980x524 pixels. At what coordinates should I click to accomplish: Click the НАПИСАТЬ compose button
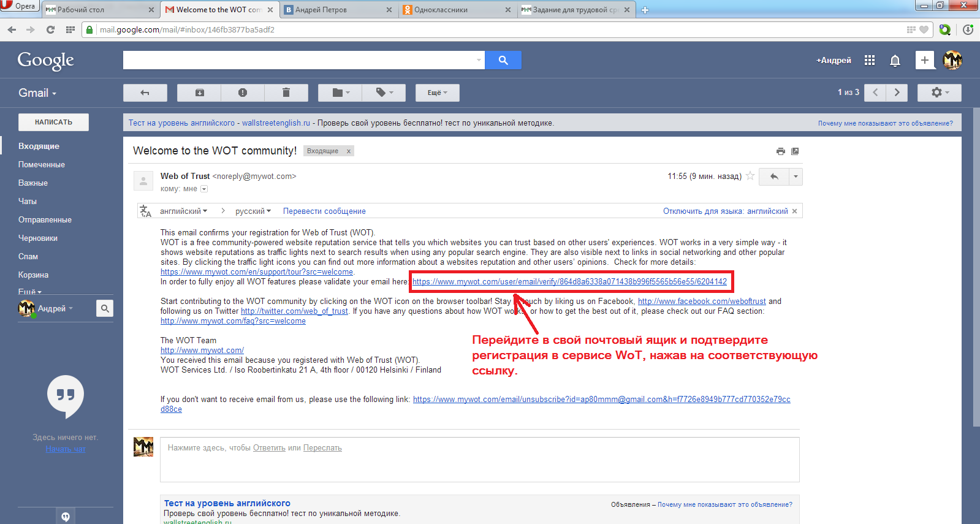[x=53, y=122]
